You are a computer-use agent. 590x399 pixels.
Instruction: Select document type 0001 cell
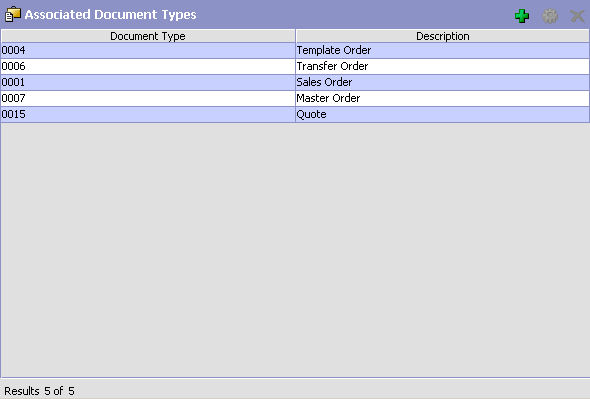click(x=148, y=82)
